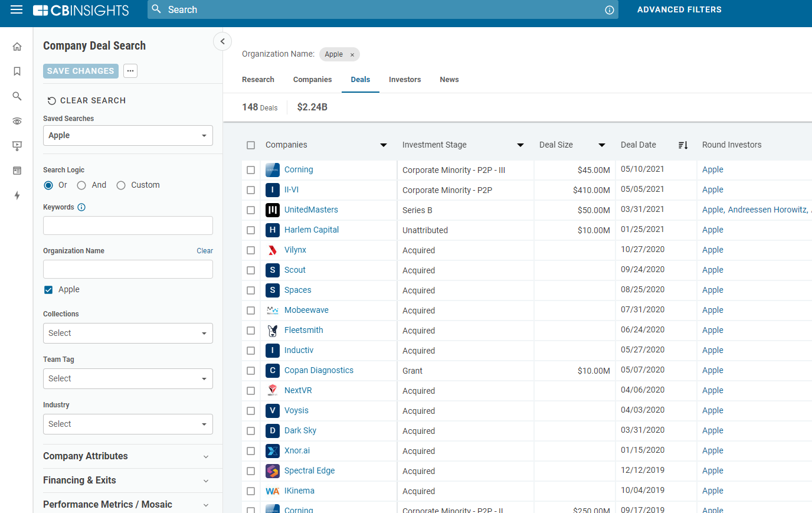The image size is (812, 513).
Task: Click the CB Insights logo
Action: pos(81,10)
